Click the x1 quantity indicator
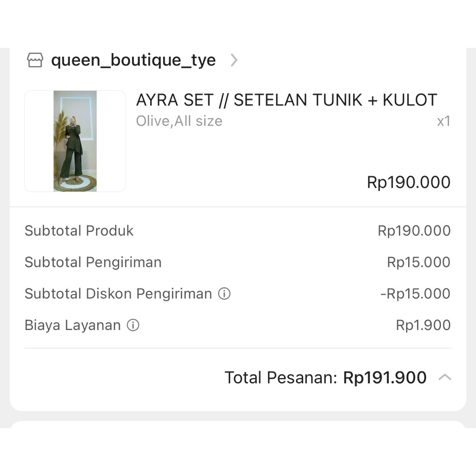Viewport: 476px width, 476px height. [443, 121]
